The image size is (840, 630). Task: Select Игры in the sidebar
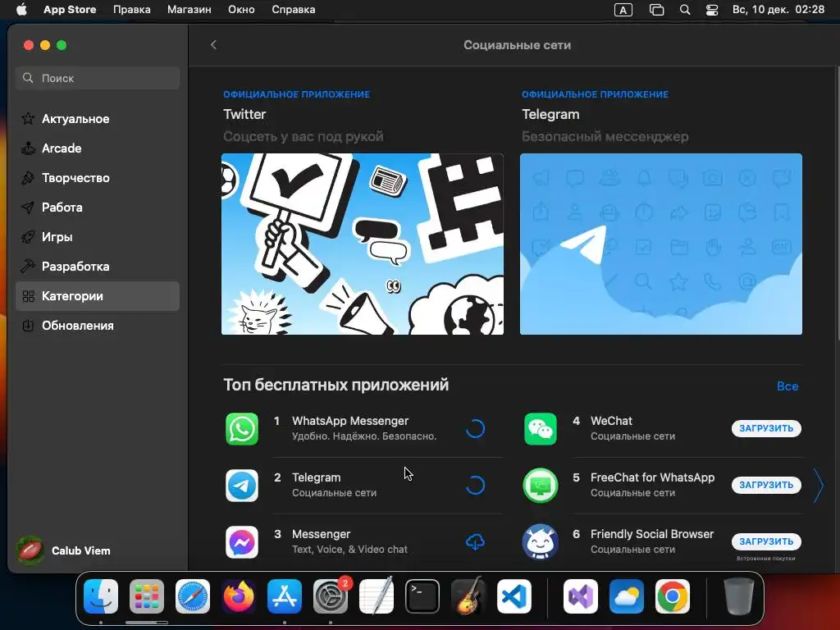point(98,237)
